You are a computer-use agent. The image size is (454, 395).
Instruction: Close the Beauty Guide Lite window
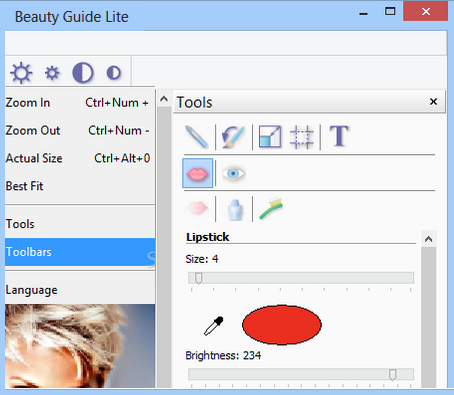pos(426,12)
